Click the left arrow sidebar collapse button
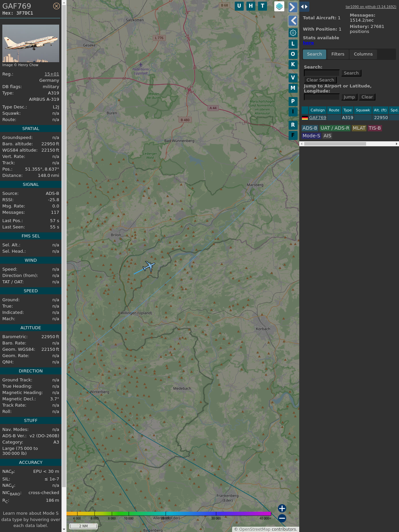399x532 pixels. coord(293,21)
